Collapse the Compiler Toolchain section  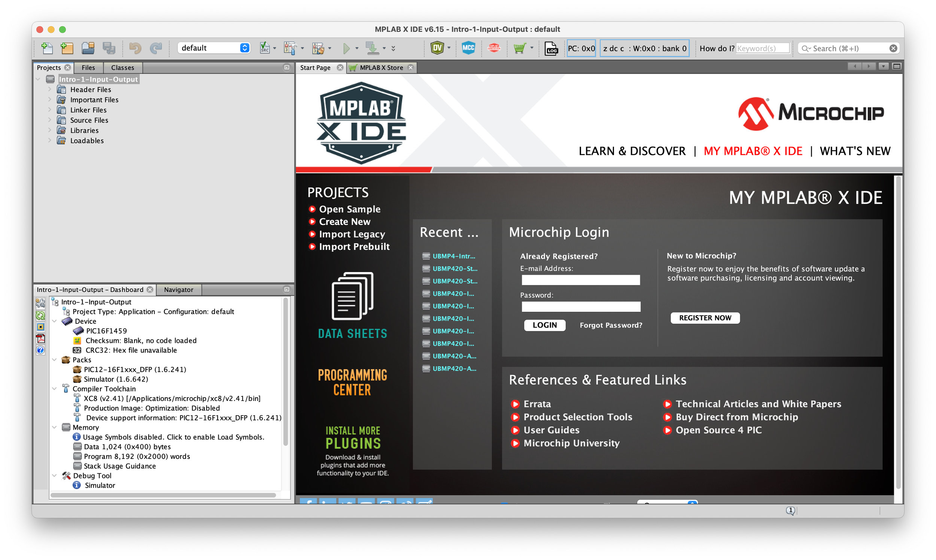tap(55, 389)
